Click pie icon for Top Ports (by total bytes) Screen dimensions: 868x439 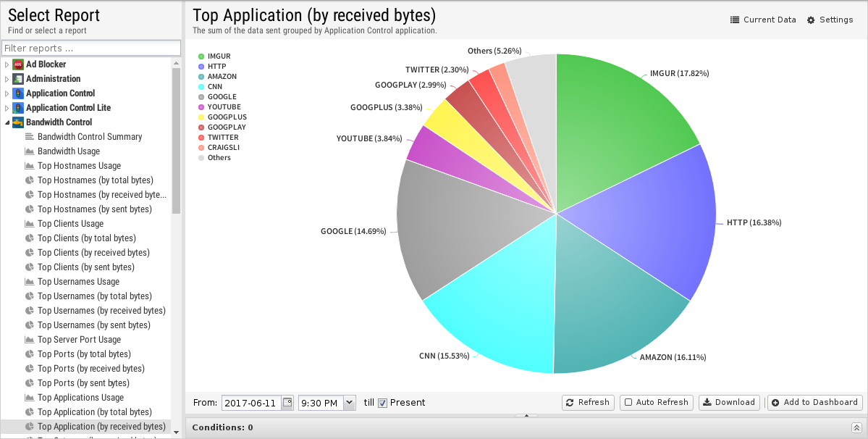(30, 354)
